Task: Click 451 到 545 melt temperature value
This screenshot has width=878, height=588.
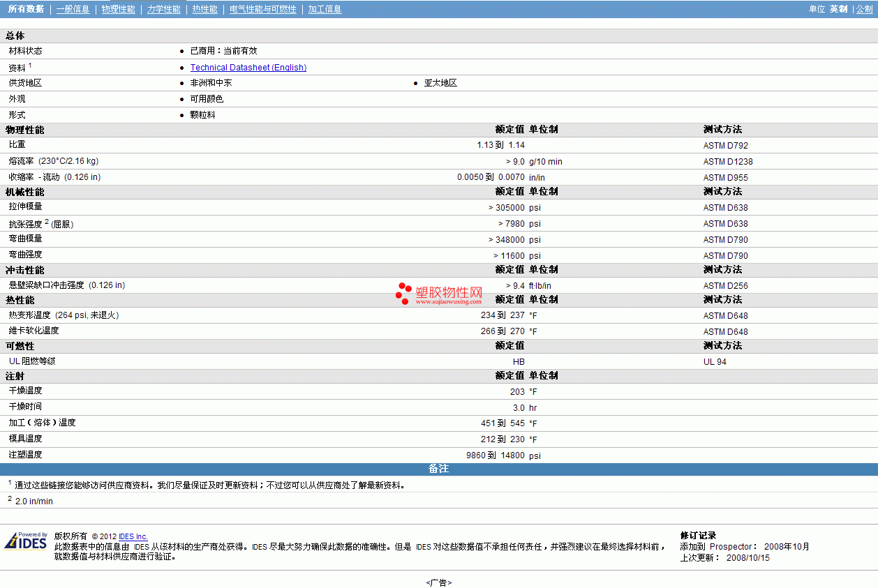Action: point(503,423)
